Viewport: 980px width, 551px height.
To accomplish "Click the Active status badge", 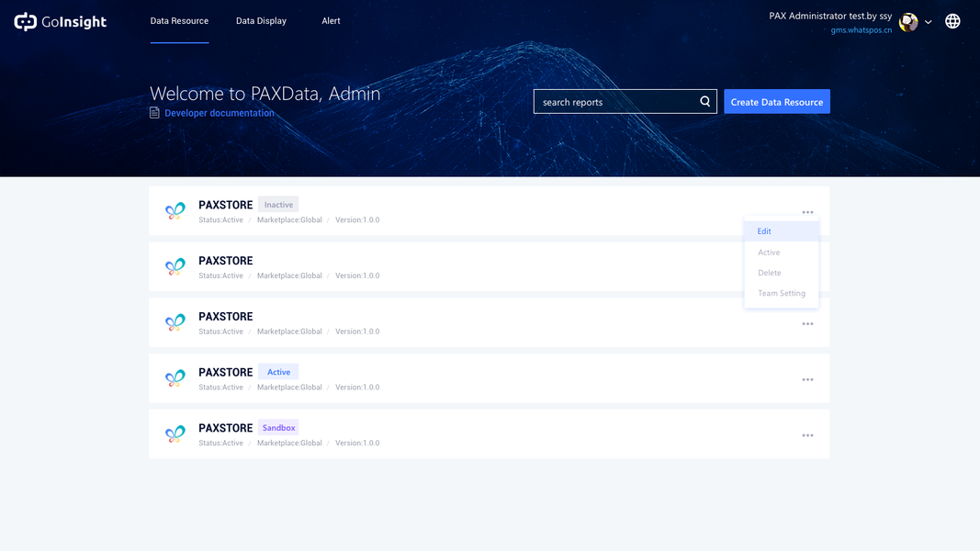I will click(278, 372).
